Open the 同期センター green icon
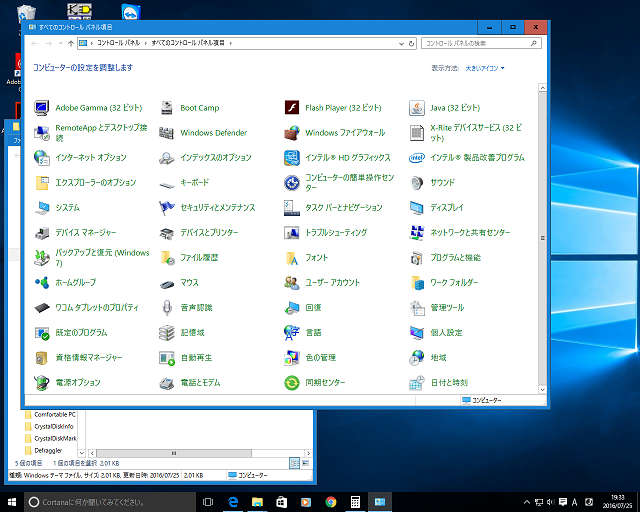 [x=291, y=383]
